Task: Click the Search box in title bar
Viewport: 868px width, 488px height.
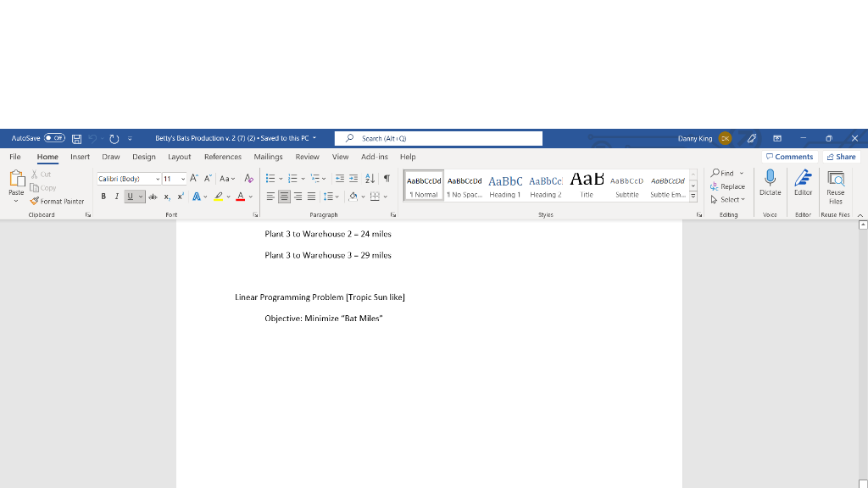Action: pos(438,138)
